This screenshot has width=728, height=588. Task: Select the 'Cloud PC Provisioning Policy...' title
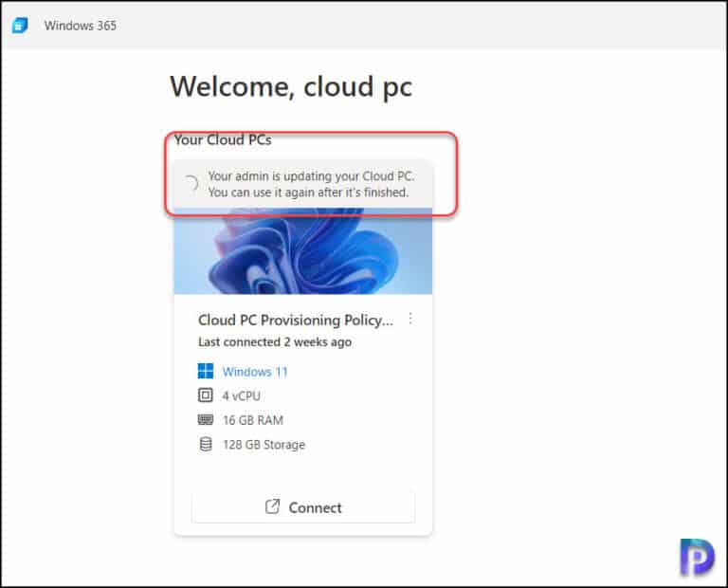point(296,320)
